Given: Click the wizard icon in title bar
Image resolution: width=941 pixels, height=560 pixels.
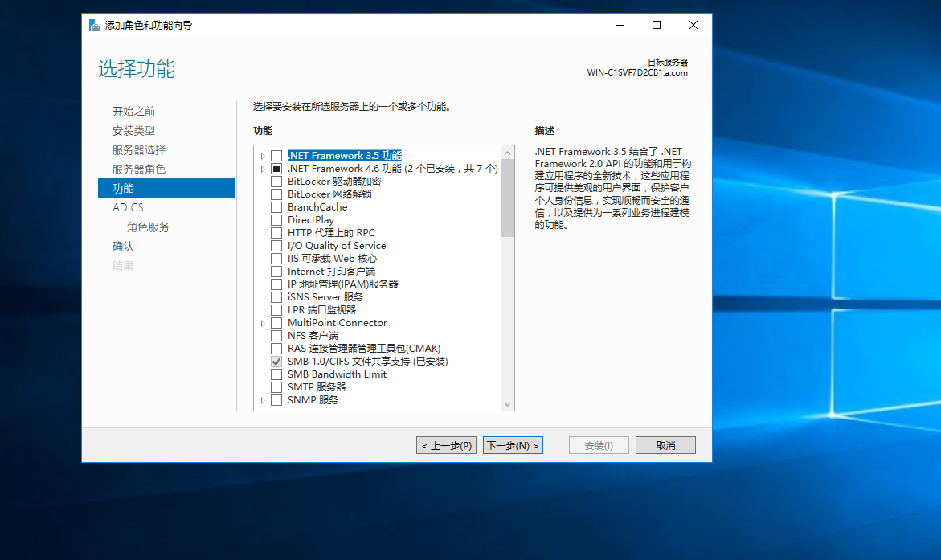Looking at the screenshot, I should (94, 25).
